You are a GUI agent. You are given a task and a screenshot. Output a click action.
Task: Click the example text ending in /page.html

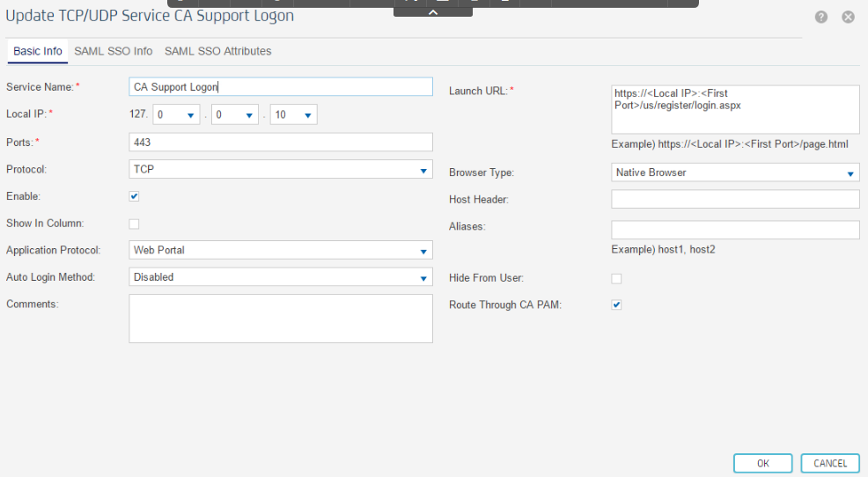730,144
